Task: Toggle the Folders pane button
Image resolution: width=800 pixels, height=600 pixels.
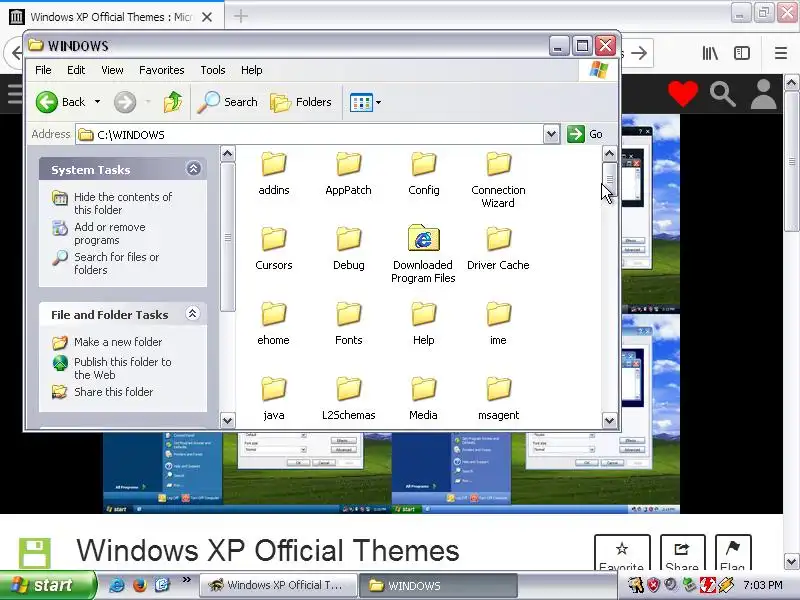Action: [x=301, y=102]
